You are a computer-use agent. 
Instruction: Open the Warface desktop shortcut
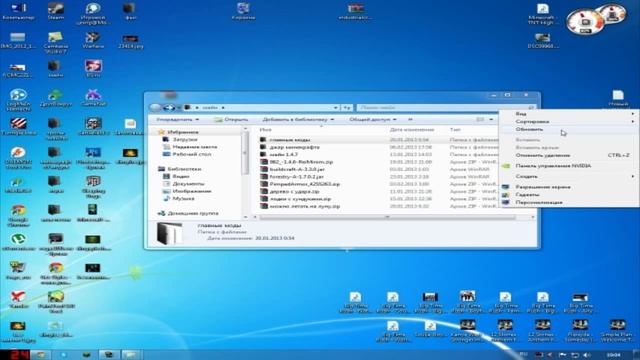pyautogui.click(x=93, y=40)
